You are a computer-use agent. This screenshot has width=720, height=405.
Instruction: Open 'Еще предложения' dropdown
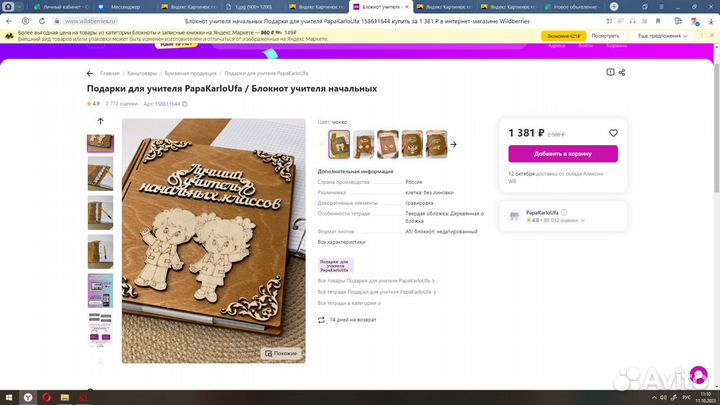point(662,36)
